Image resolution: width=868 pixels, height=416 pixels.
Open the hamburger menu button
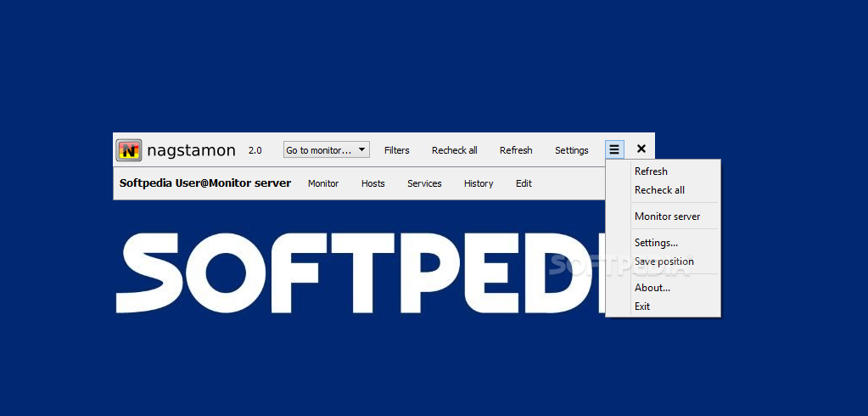[x=614, y=149]
